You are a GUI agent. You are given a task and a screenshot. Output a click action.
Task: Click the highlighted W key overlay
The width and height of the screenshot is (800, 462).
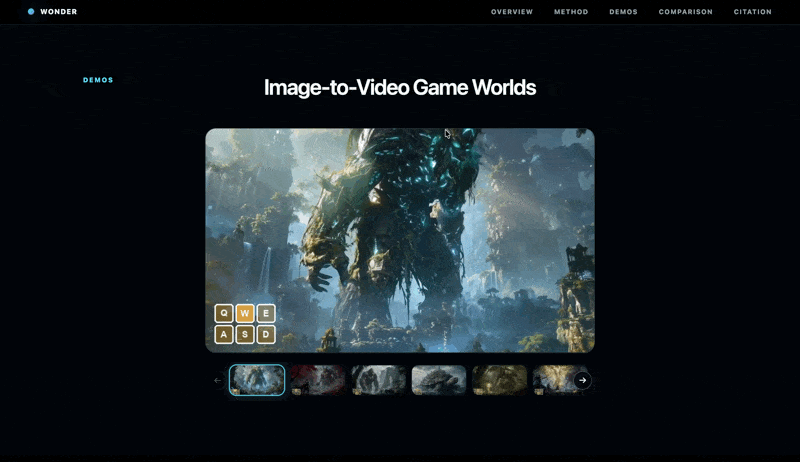point(245,313)
